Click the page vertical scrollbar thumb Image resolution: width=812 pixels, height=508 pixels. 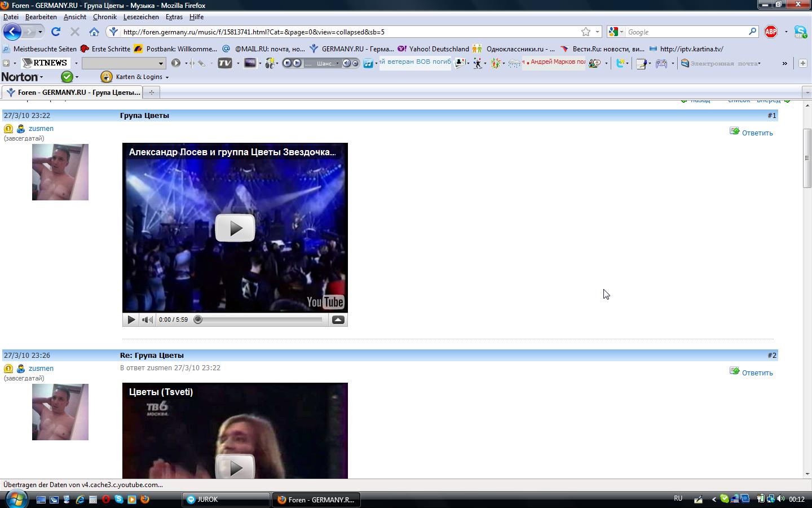pyautogui.click(x=807, y=158)
